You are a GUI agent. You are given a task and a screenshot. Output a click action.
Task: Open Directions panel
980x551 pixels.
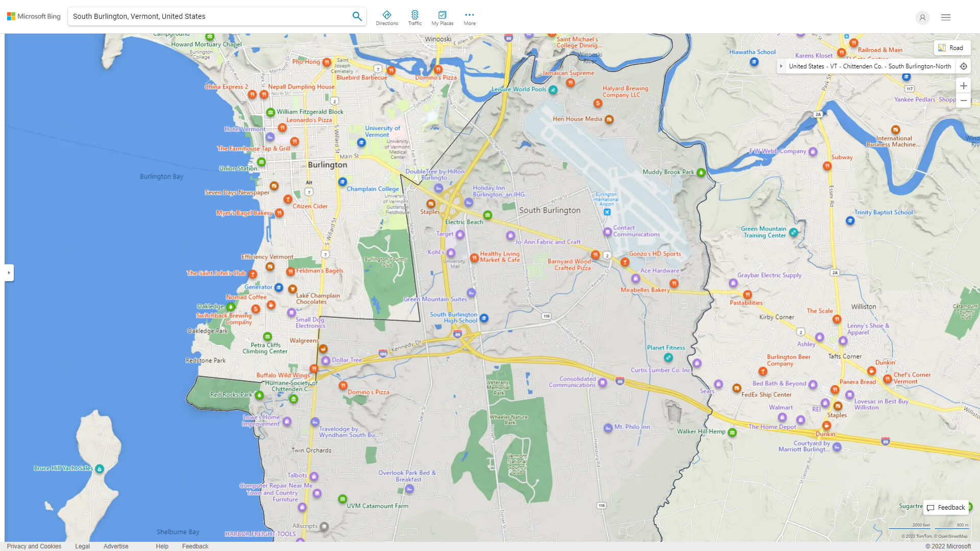(386, 18)
